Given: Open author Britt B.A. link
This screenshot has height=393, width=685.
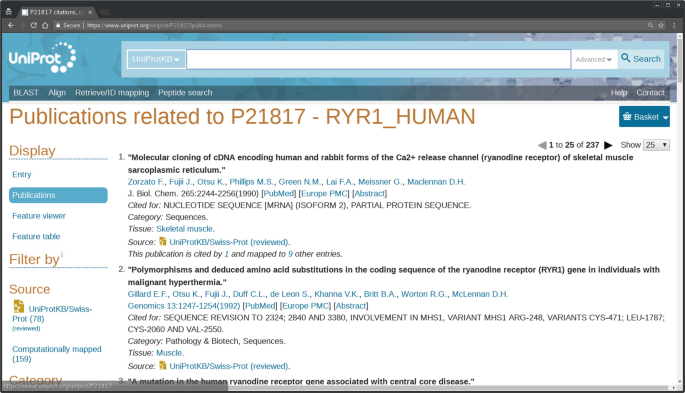Looking at the screenshot, I should 380,294.
